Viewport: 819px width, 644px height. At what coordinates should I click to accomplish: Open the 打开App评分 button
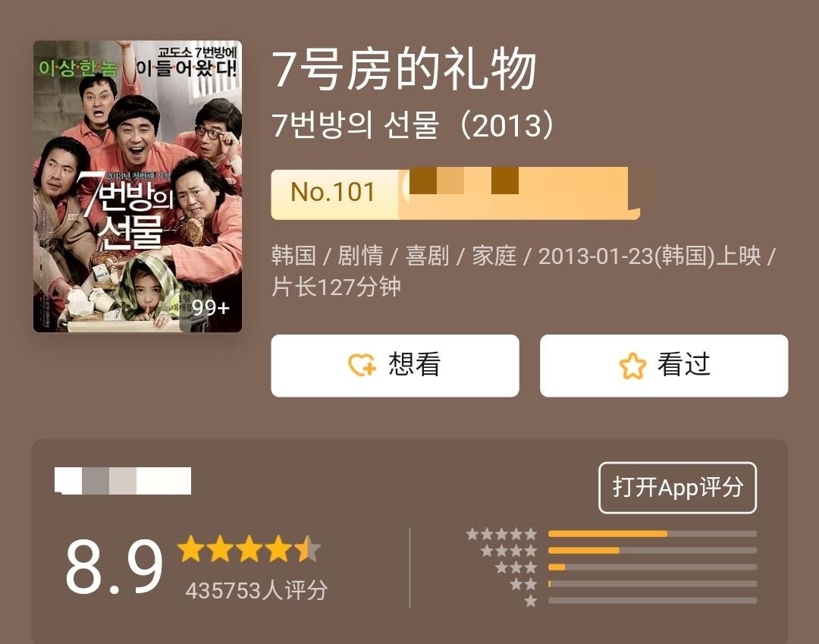coord(677,487)
